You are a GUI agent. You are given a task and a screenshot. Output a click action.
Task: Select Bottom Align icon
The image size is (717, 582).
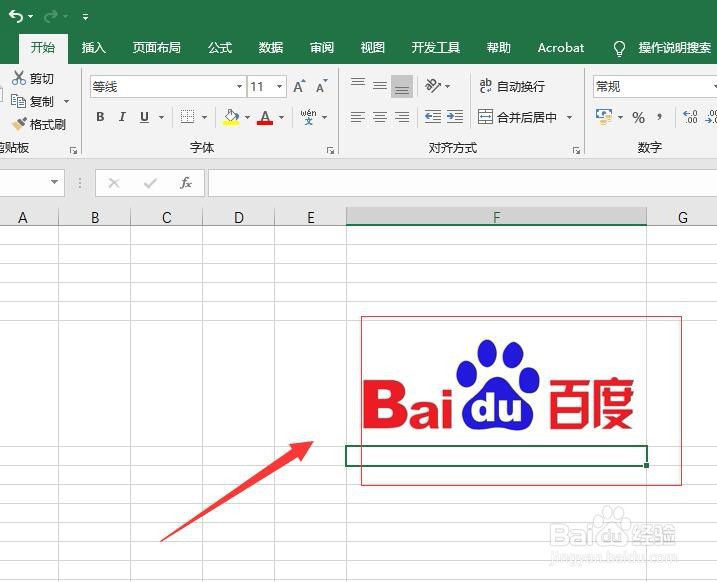[x=402, y=86]
